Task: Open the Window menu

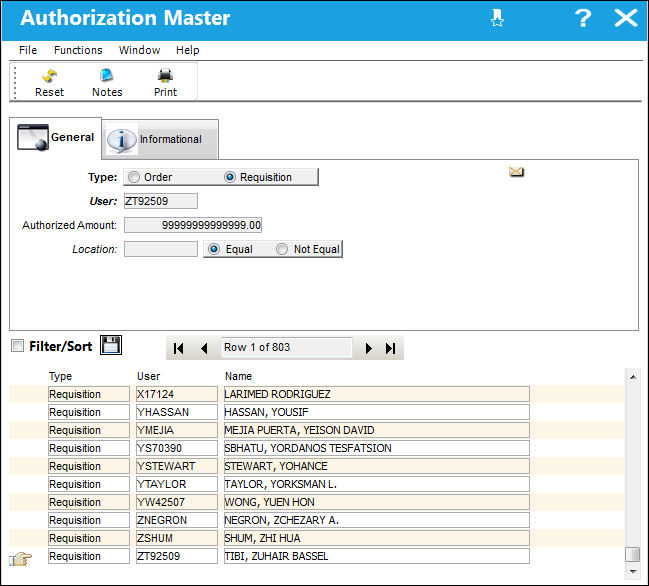Action: (139, 50)
